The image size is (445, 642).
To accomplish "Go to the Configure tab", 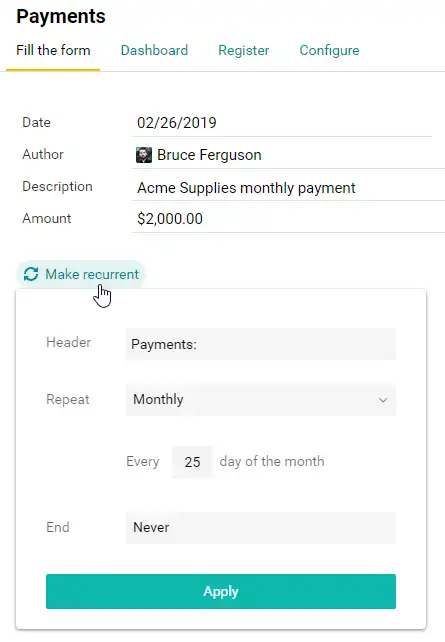I will point(330,50).
